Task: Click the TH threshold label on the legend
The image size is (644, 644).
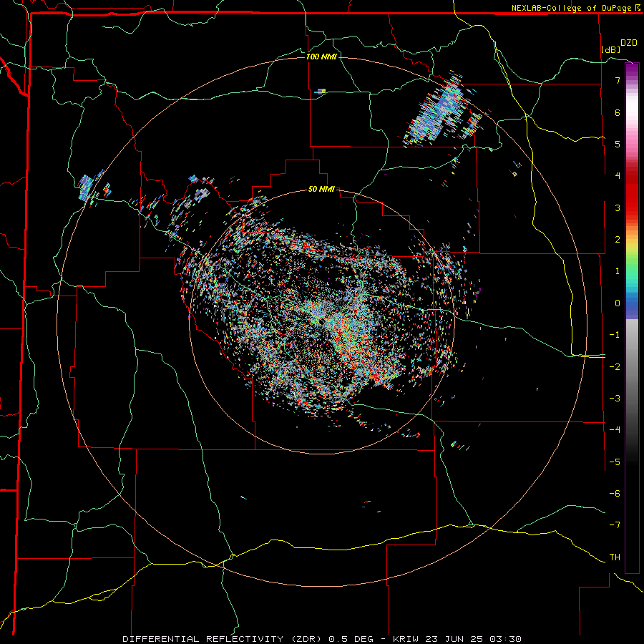Action: tap(615, 557)
